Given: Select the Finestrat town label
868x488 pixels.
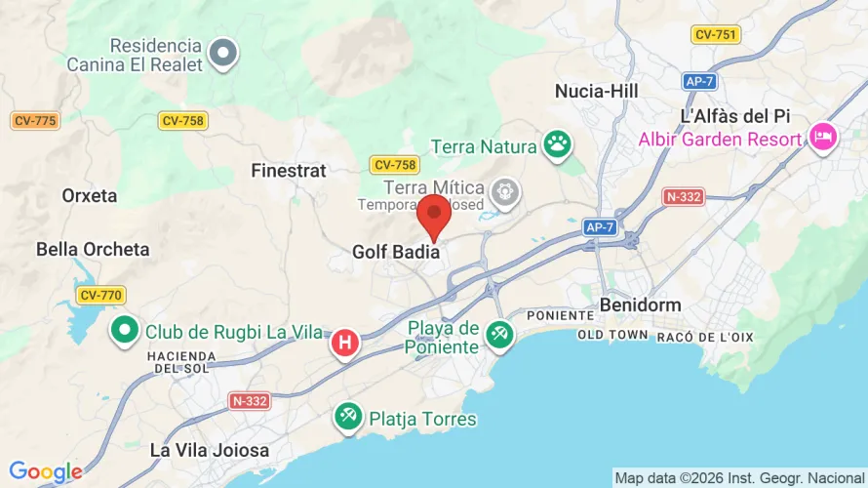Looking at the screenshot, I should pyautogui.click(x=289, y=171).
